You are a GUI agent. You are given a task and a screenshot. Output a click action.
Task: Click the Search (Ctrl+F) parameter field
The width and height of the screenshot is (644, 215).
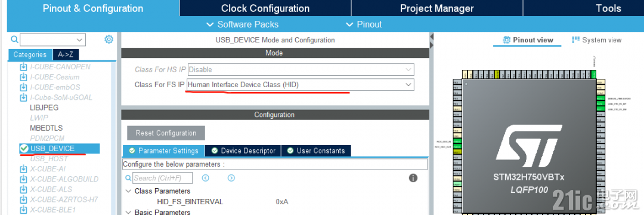point(163,178)
